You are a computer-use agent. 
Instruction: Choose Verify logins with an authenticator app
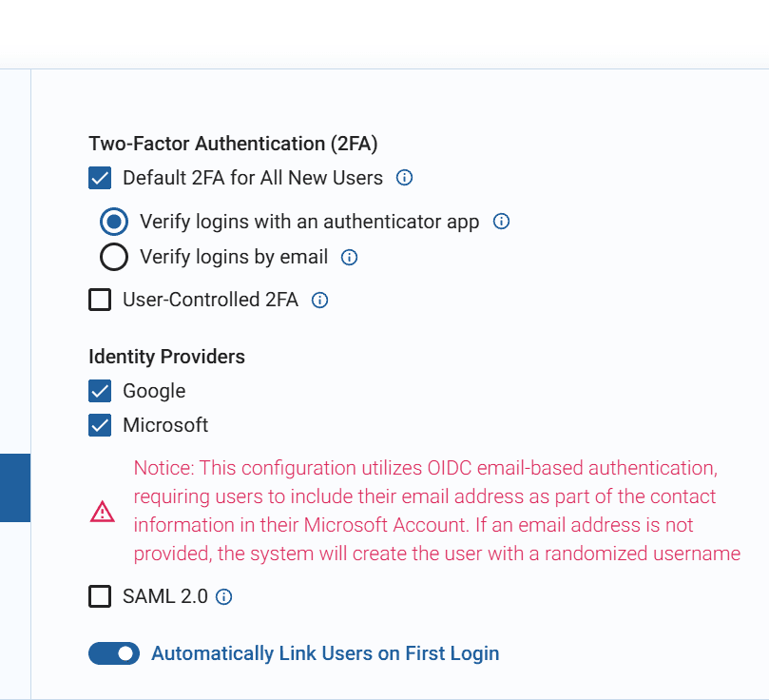click(x=114, y=222)
